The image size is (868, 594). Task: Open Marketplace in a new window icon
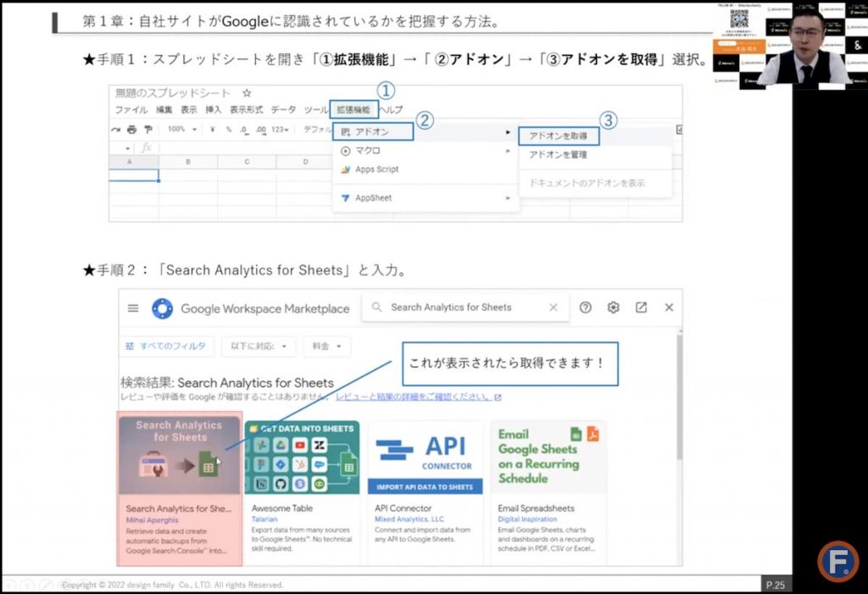tap(641, 308)
